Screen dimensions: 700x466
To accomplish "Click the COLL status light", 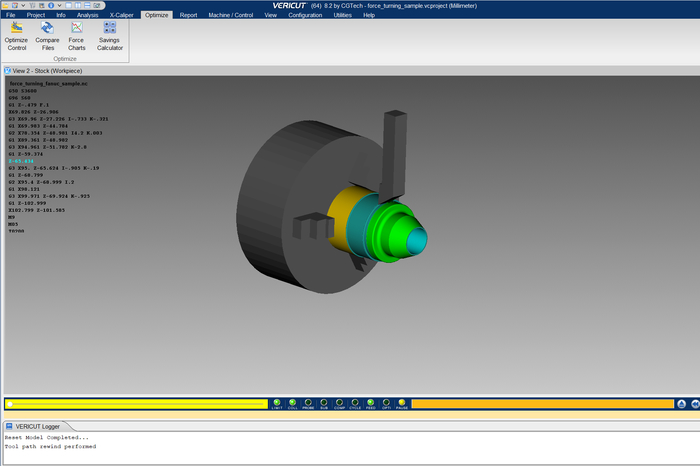I will pos(292,404).
